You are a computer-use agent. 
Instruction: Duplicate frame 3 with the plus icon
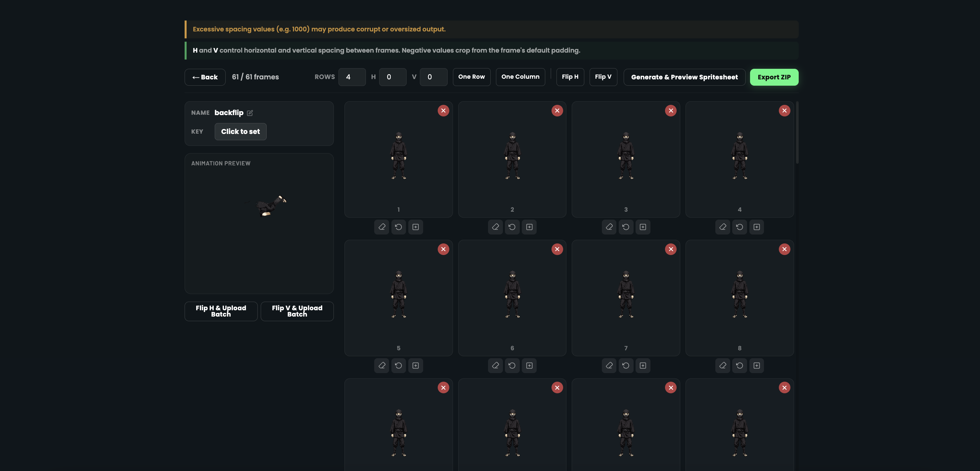pos(643,227)
